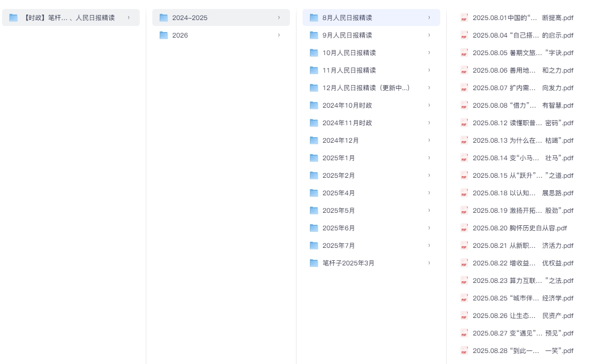Click the PDF icon beside 2025.08.28 file
The width and height of the screenshot is (595, 364).
(464, 350)
